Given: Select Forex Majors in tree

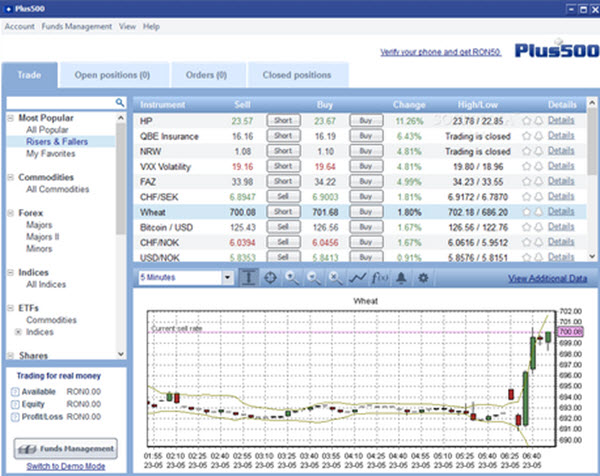Looking at the screenshot, I should point(39,225).
